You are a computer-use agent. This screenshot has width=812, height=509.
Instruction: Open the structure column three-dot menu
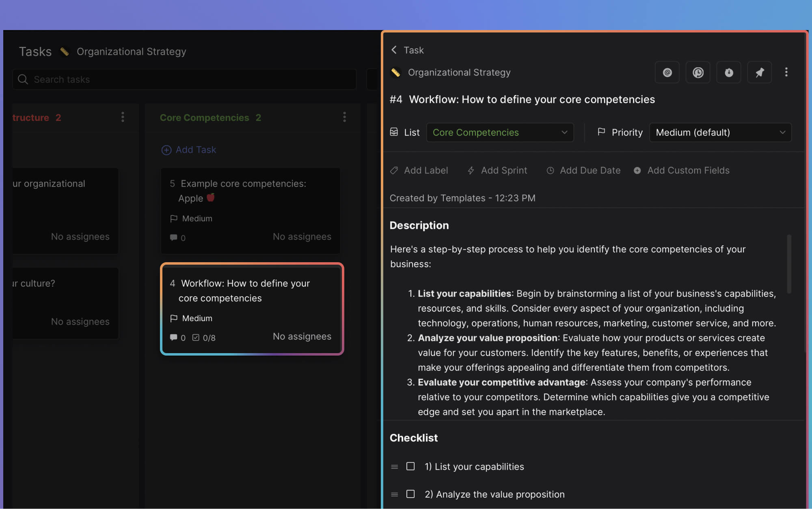pos(123,117)
